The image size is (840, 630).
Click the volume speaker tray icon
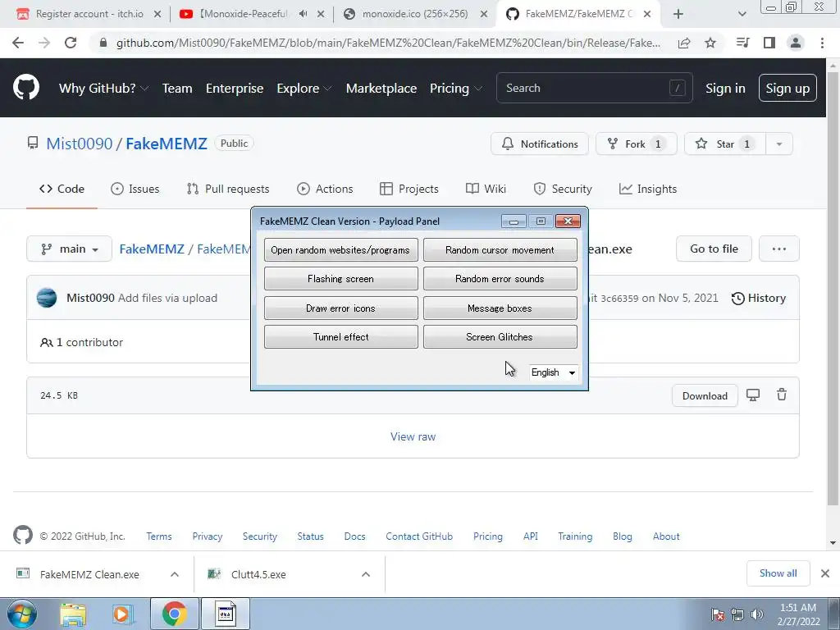pos(757,614)
